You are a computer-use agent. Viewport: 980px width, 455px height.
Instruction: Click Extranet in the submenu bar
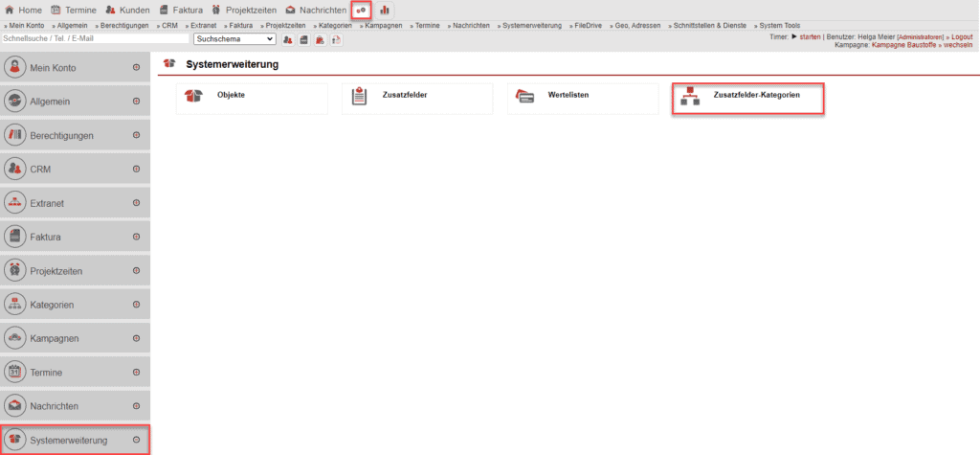(201, 26)
